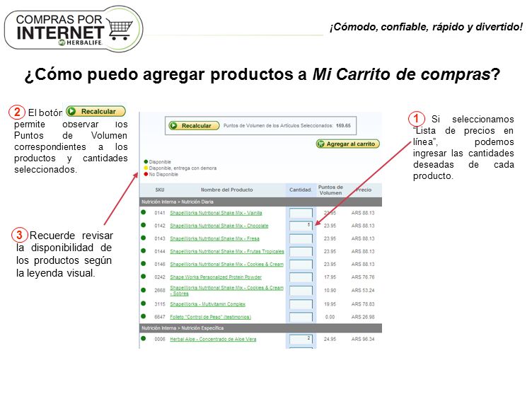532x399 pixels.
Task: Click availability dot for SKU 0142 Chocolate
Action: (x=144, y=225)
